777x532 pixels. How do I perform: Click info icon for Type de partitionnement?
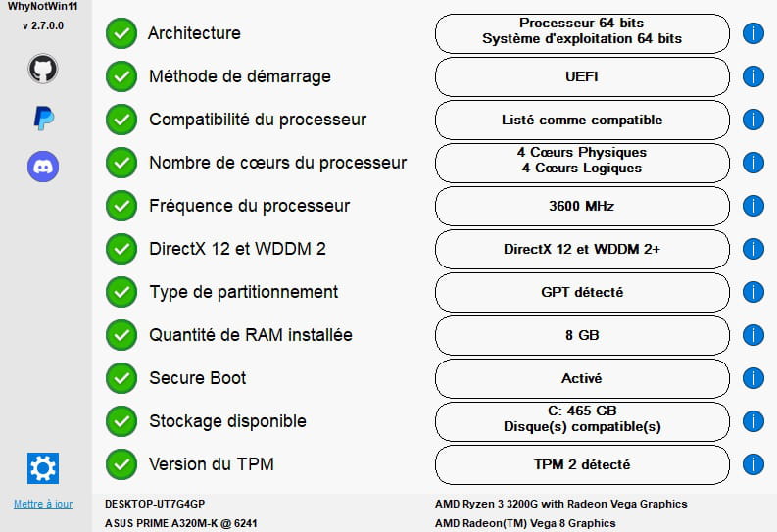click(753, 292)
